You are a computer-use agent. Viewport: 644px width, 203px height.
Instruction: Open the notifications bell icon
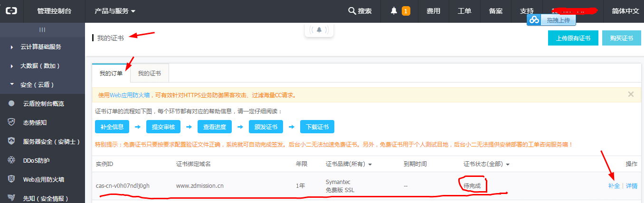[x=394, y=11]
